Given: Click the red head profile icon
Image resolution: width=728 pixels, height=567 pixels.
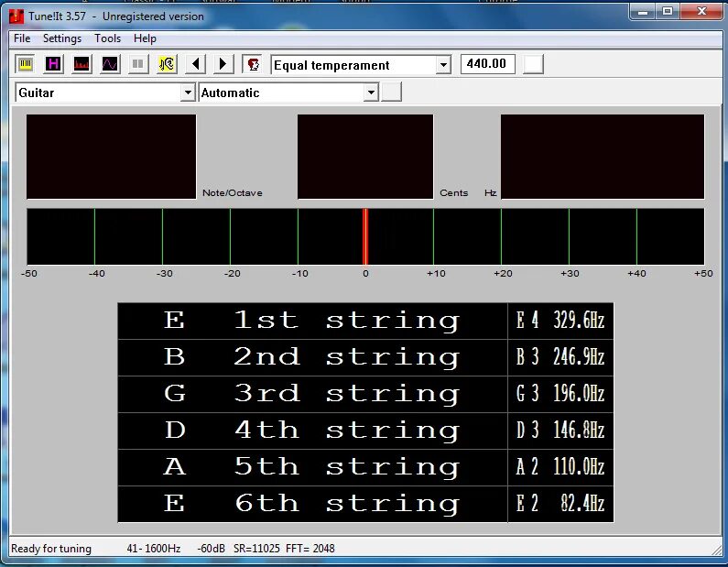Looking at the screenshot, I should pyautogui.click(x=253, y=64).
